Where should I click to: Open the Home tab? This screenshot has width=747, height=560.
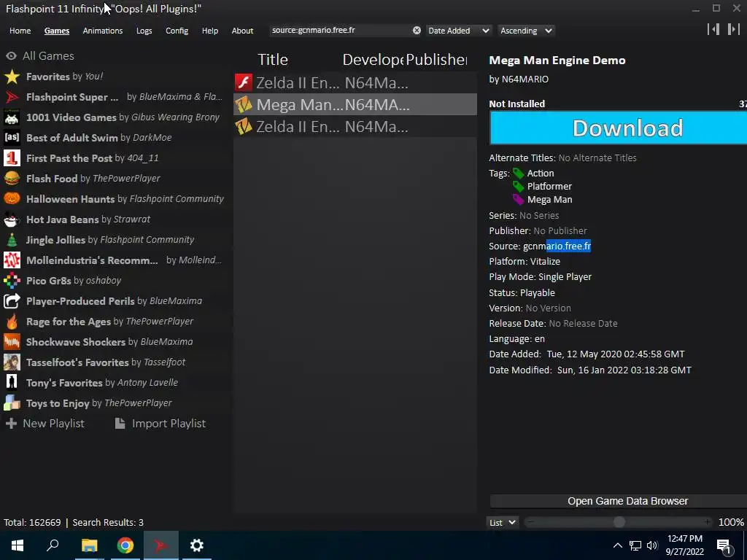(x=20, y=31)
